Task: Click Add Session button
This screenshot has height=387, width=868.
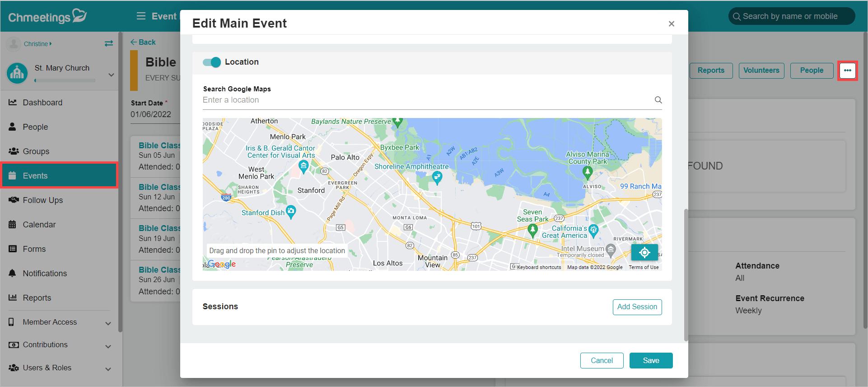Action: click(637, 307)
